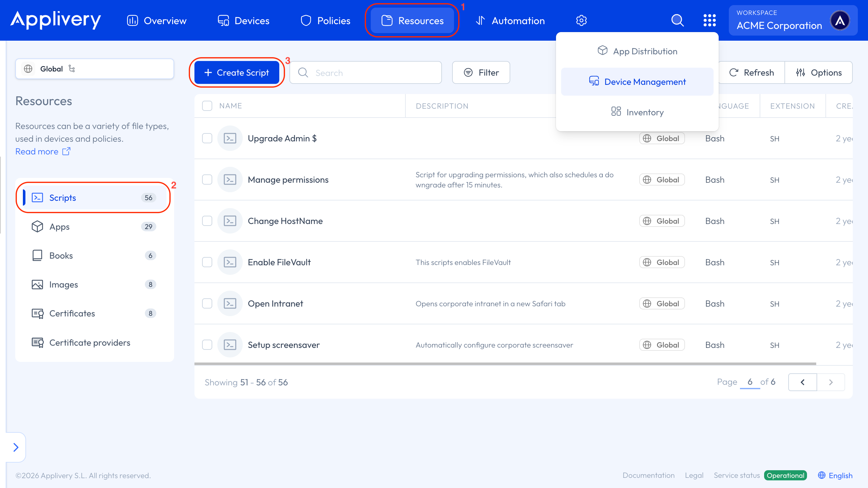868x488 pixels.
Task: Click the hierarchy icon next to Global
Action: [x=72, y=69]
